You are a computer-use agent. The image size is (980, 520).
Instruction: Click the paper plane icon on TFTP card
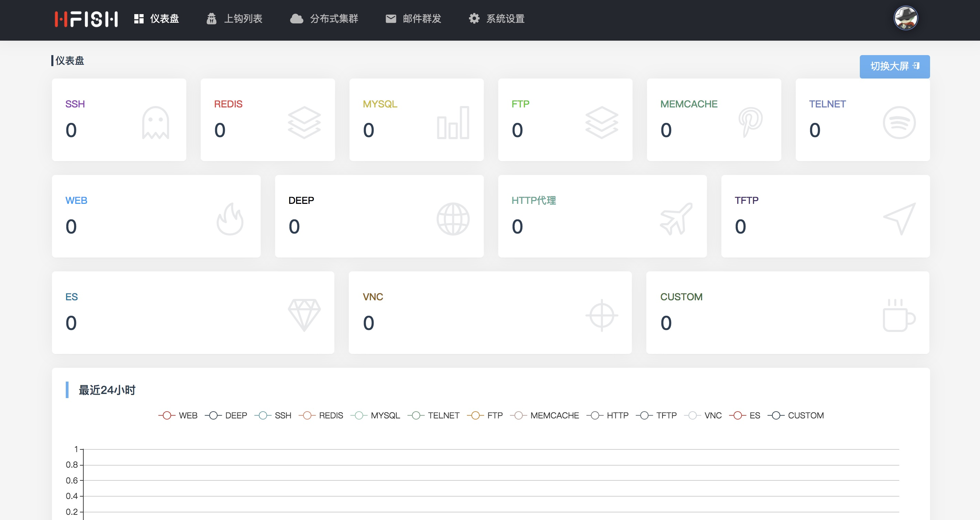click(899, 219)
